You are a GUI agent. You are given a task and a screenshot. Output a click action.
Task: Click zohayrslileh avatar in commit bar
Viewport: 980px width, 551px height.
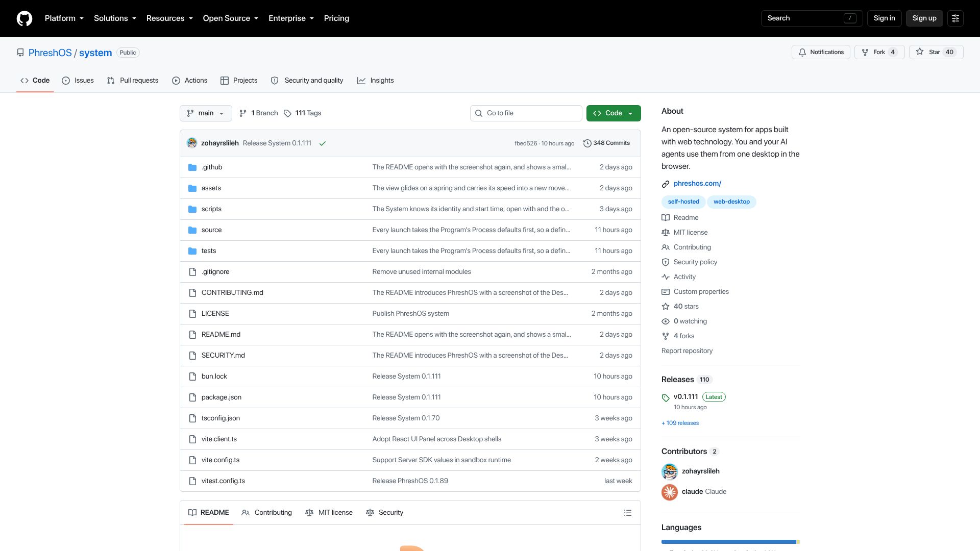(x=192, y=143)
